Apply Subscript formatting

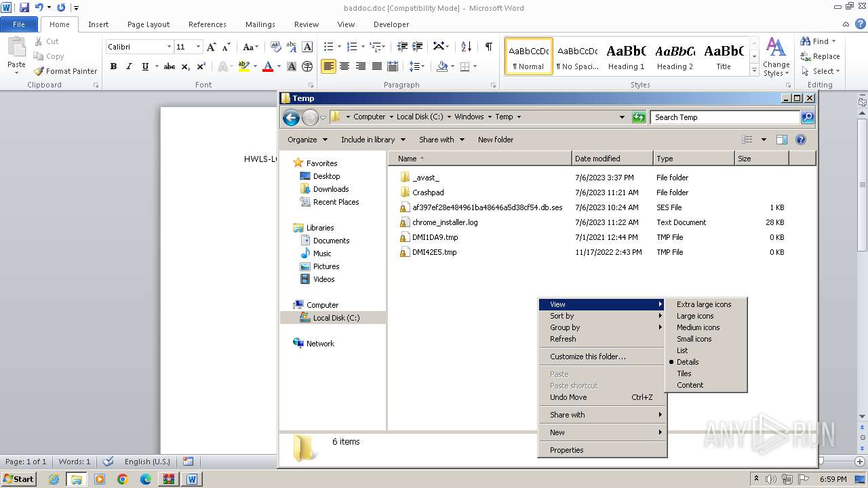186,66
